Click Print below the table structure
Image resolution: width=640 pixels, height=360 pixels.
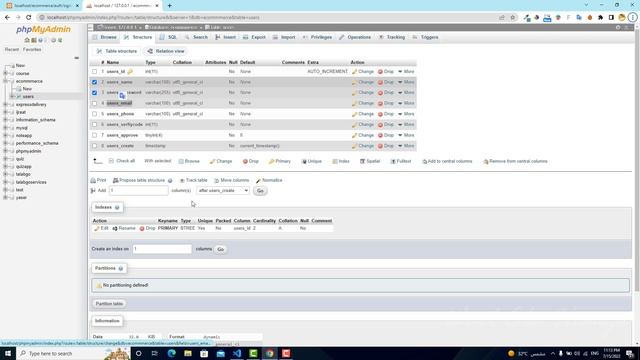click(98, 180)
